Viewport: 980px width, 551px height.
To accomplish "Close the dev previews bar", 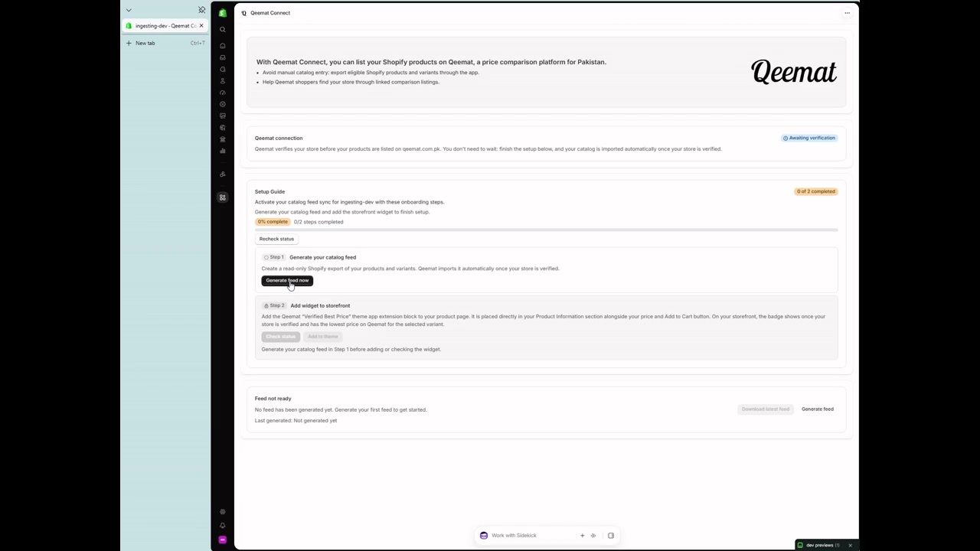I will click(850, 546).
